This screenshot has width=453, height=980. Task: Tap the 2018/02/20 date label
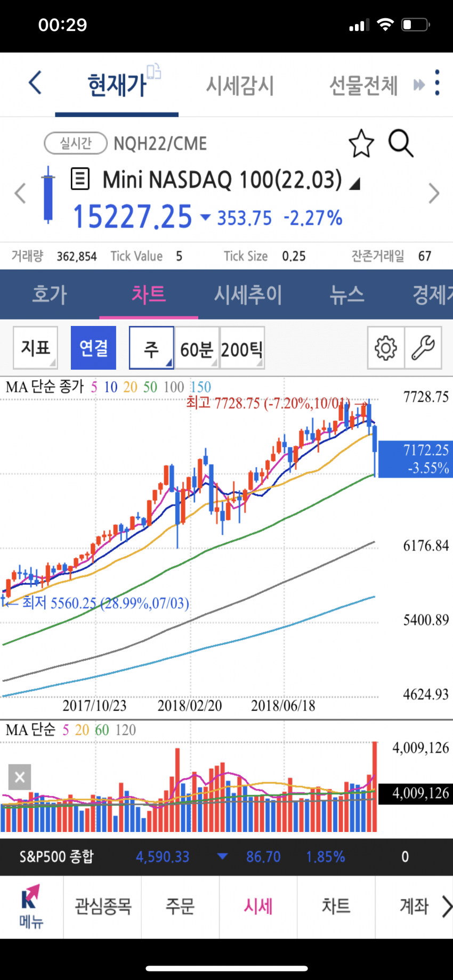click(190, 706)
